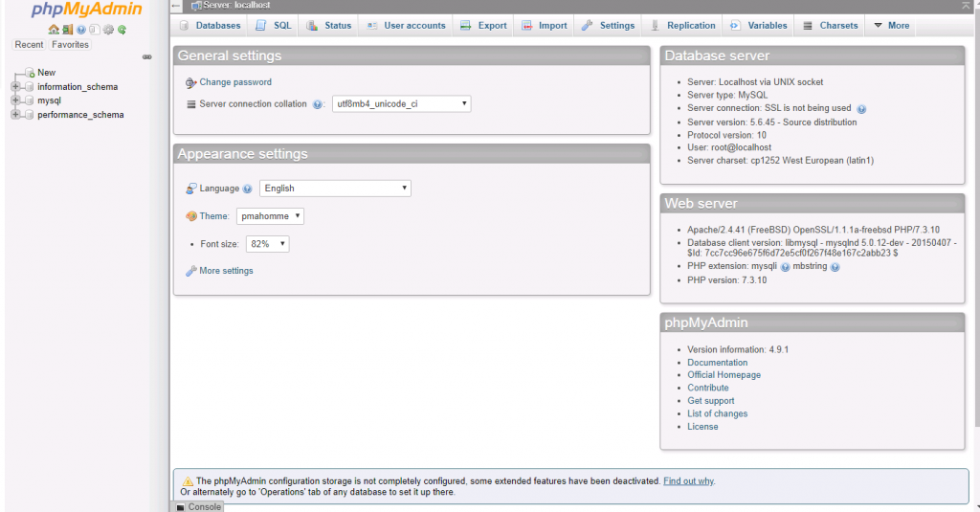Click the Server localhost breadcrumb icon
Viewport: 980px width, 512px height.
point(196,6)
